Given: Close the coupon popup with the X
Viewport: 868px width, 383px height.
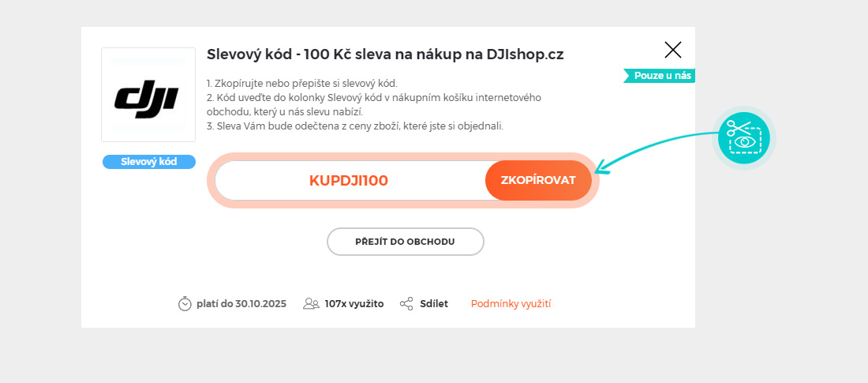Looking at the screenshot, I should click(x=673, y=51).
